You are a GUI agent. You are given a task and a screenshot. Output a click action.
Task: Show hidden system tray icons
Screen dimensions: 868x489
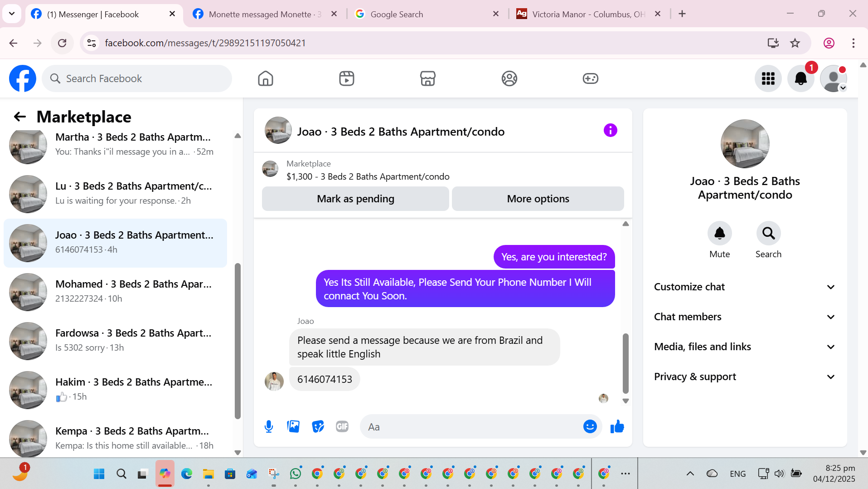pos(690,474)
